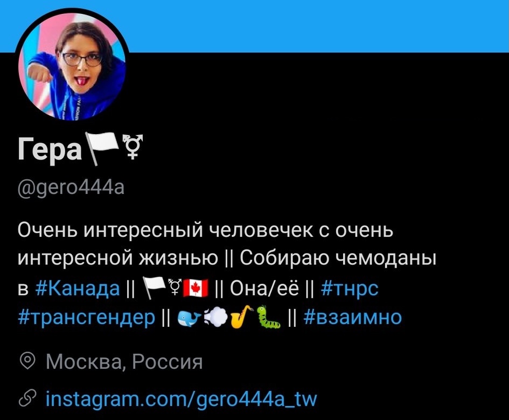Click the blue header banner

point(318,26)
